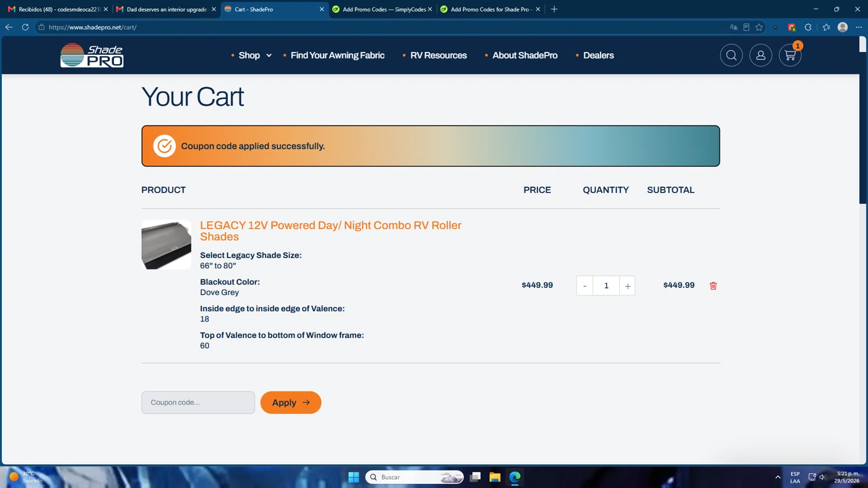
Task: Open browser extensions puzzle icon
Action: [x=808, y=27]
